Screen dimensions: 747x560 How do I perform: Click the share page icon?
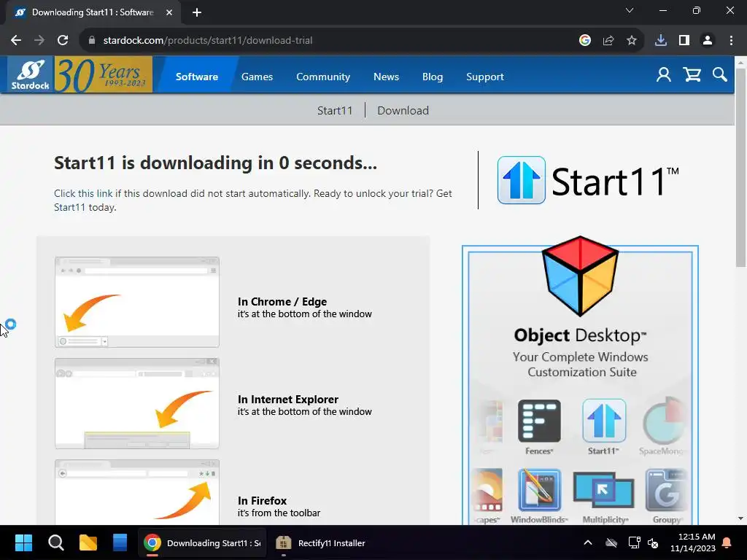[x=608, y=41]
